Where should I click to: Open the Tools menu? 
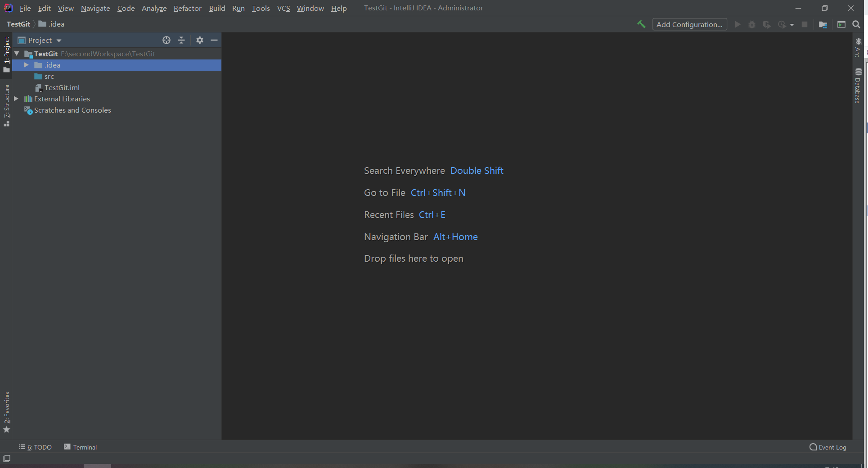(x=261, y=8)
